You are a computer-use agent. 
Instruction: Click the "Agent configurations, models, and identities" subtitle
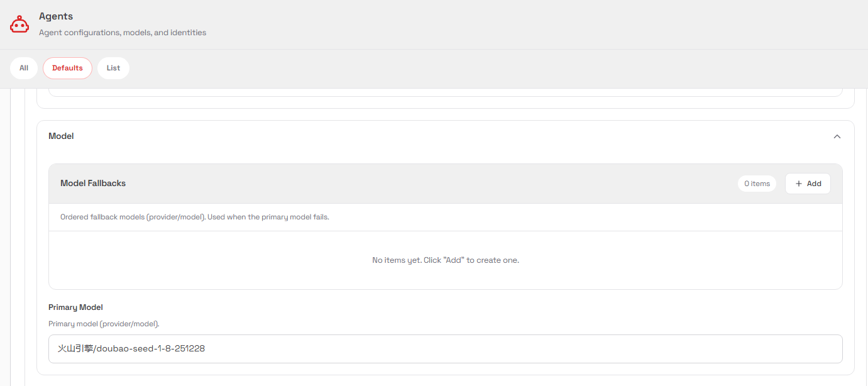(123, 32)
